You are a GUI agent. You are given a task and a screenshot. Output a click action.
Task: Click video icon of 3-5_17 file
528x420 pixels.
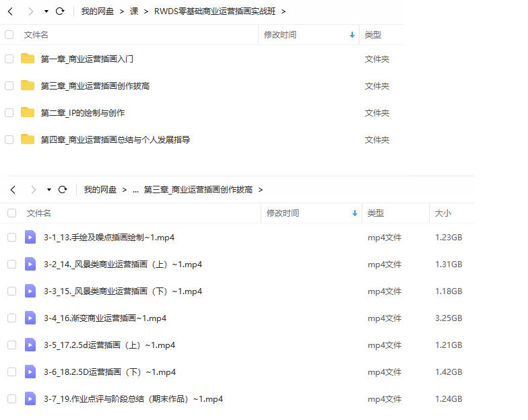pyautogui.click(x=30, y=345)
